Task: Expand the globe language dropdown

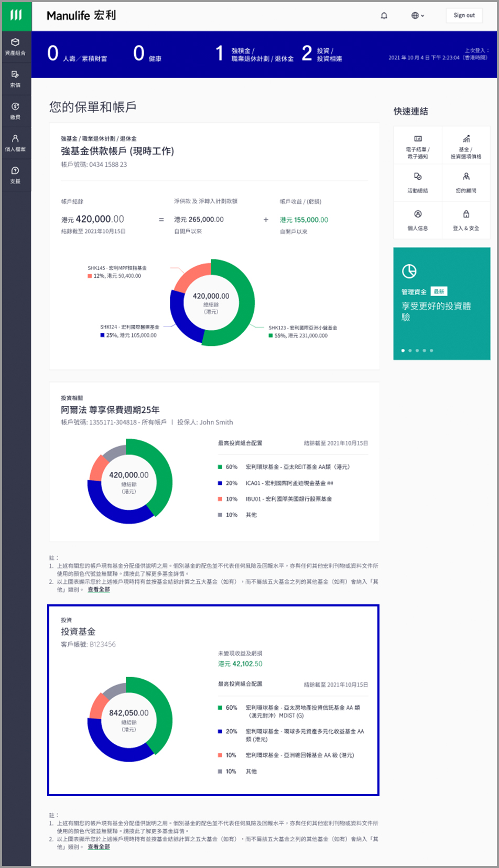Action: pos(418,16)
